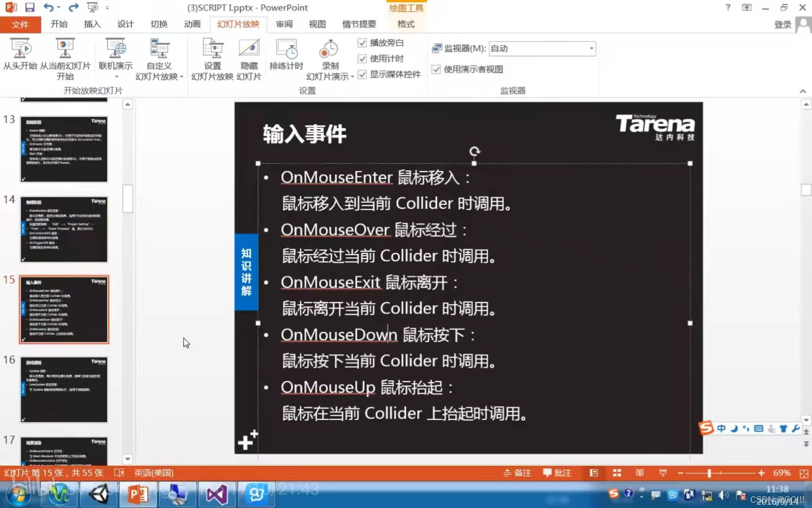Uncheck 播放旁白 (Play Narrations)
Screen dimensions: 812x508
[362, 43]
